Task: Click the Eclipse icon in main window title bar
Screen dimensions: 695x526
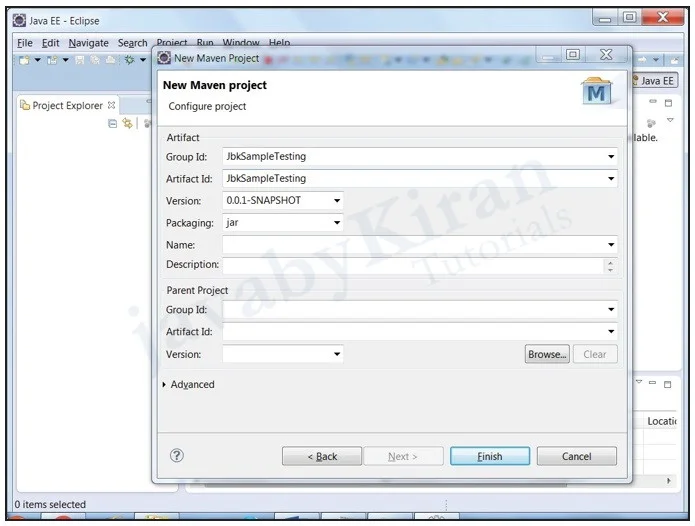Action: (19, 20)
